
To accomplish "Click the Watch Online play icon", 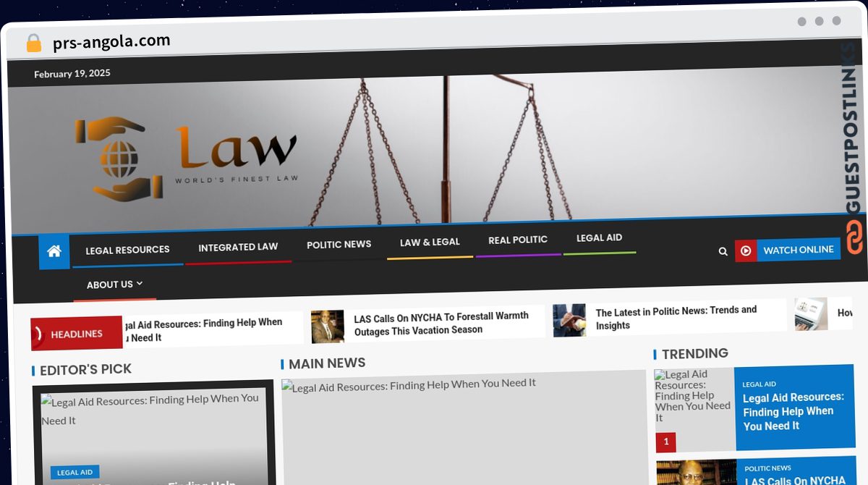I will pyautogui.click(x=746, y=250).
